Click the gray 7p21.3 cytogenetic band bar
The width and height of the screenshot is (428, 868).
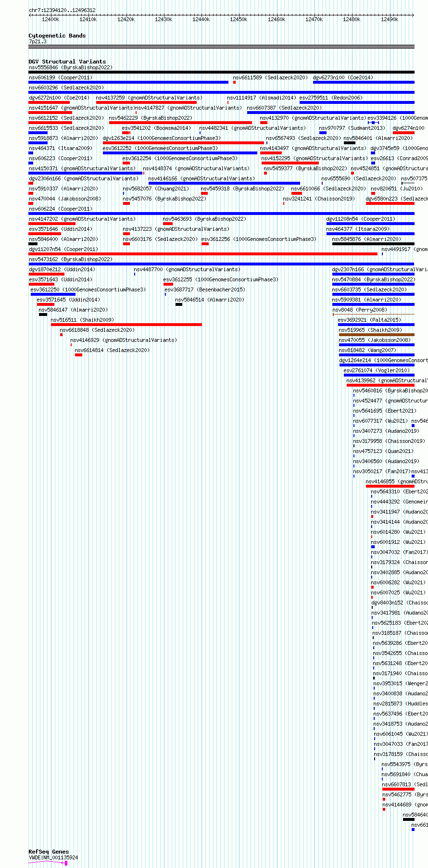tap(221, 47)
